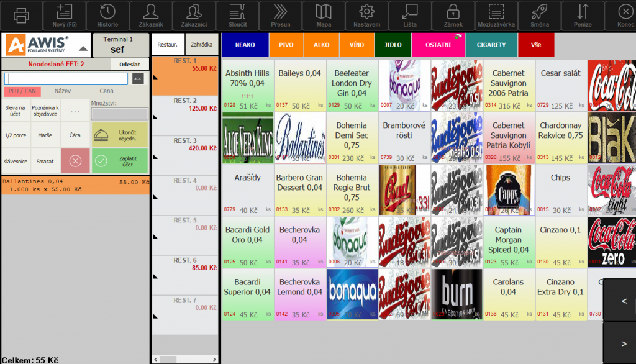This screenshot has height=364, width=636.
Task: Switch to the Restaur. tab
Action: pyautogui.click(x=168, y=45)
